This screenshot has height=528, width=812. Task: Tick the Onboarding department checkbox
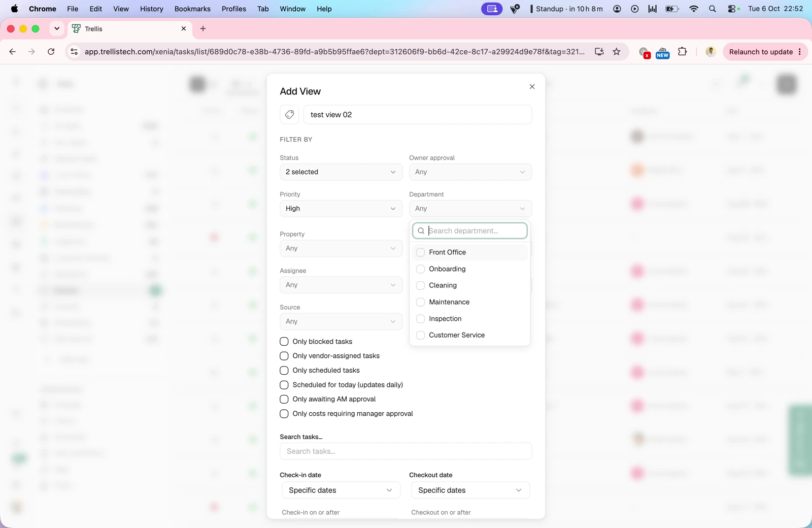(420, 269)
